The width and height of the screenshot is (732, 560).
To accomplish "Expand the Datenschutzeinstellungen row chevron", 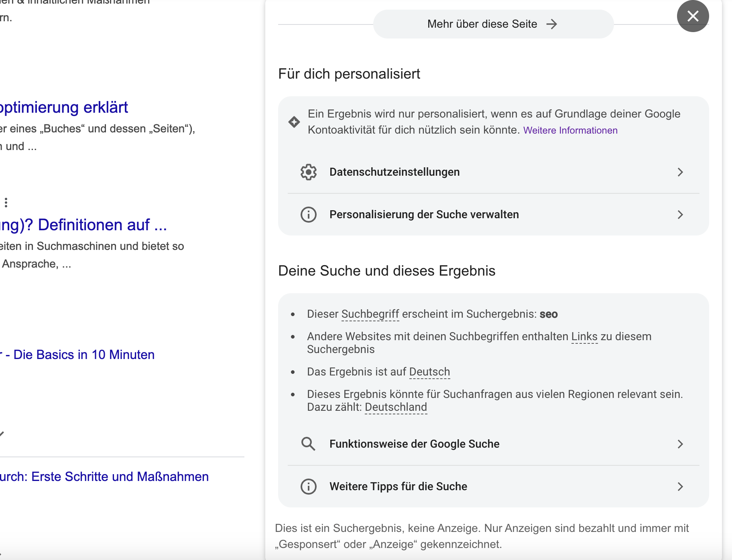I will tap(681, 172).
